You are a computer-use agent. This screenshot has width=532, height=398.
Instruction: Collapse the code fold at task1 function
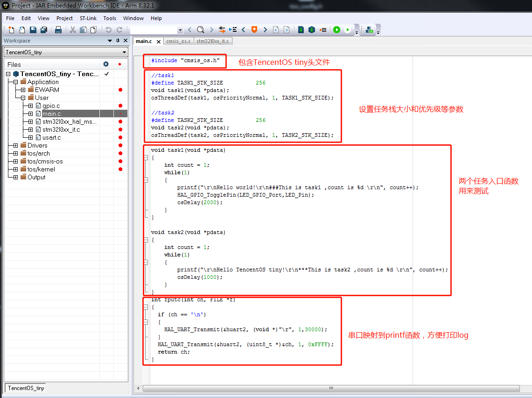click(x=147, y=158)
